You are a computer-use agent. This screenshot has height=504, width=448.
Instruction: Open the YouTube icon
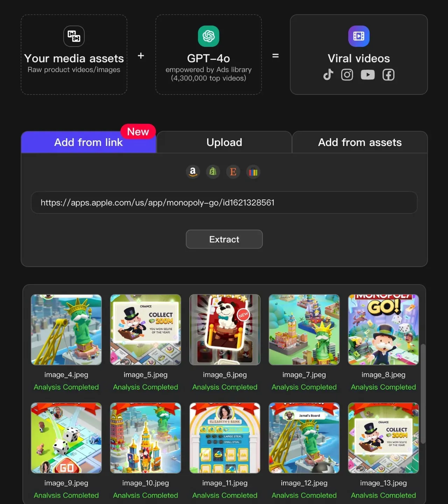pos(368,75)
